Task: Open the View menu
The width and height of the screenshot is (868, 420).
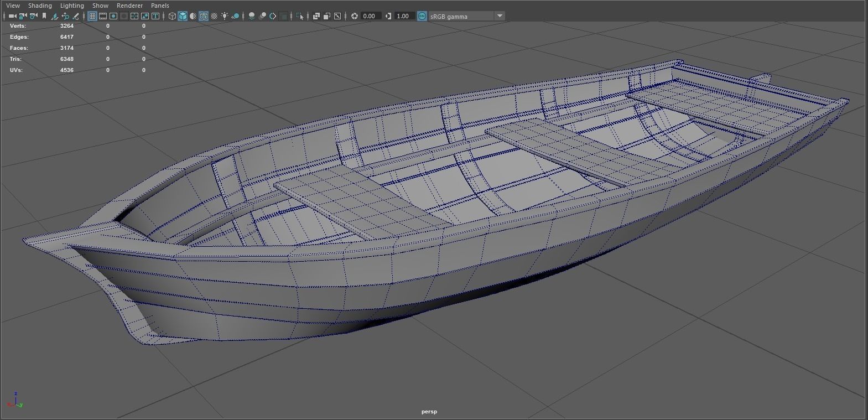Action: [13, 6]
